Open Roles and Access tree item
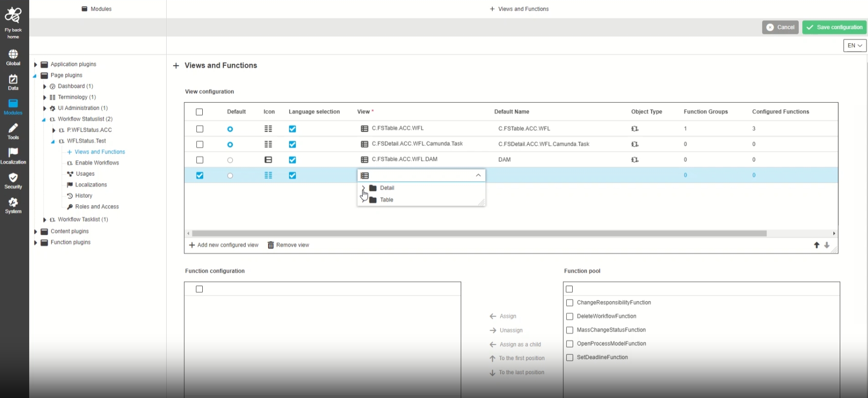 pos(96,207)
